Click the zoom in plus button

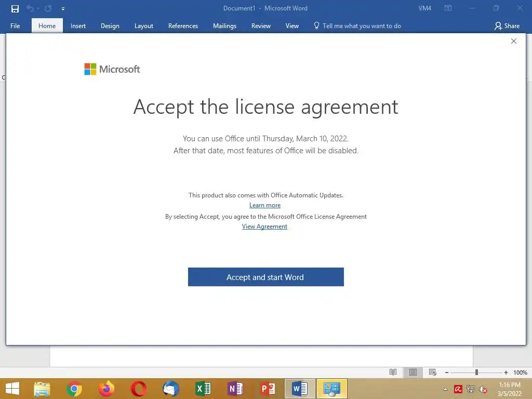pyautogui.click(x=506, y=373)
